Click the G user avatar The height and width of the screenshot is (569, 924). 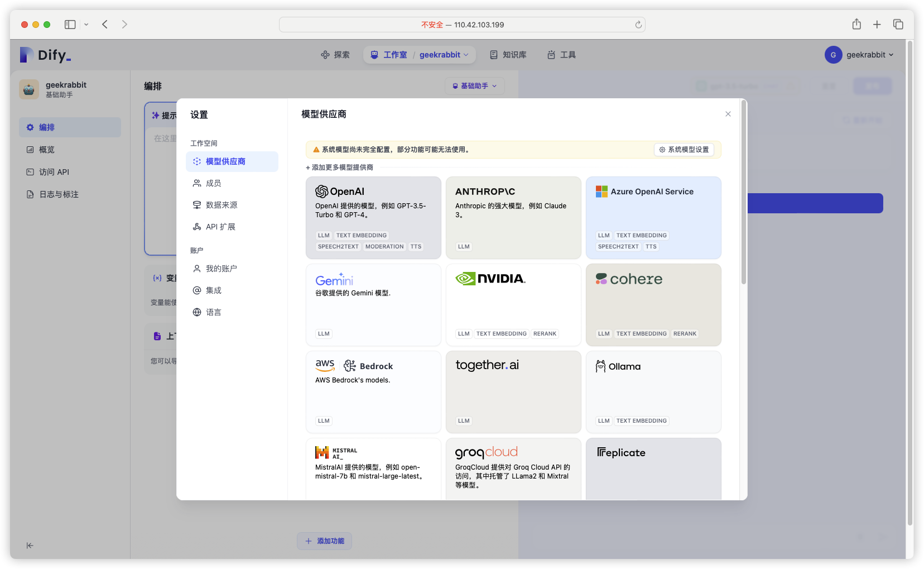[x=833, y=55]
